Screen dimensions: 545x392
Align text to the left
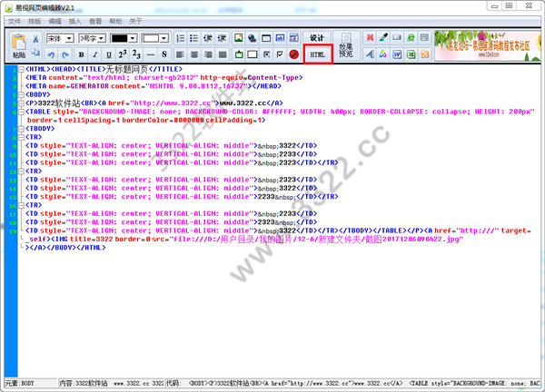click(x=180, y=54)
